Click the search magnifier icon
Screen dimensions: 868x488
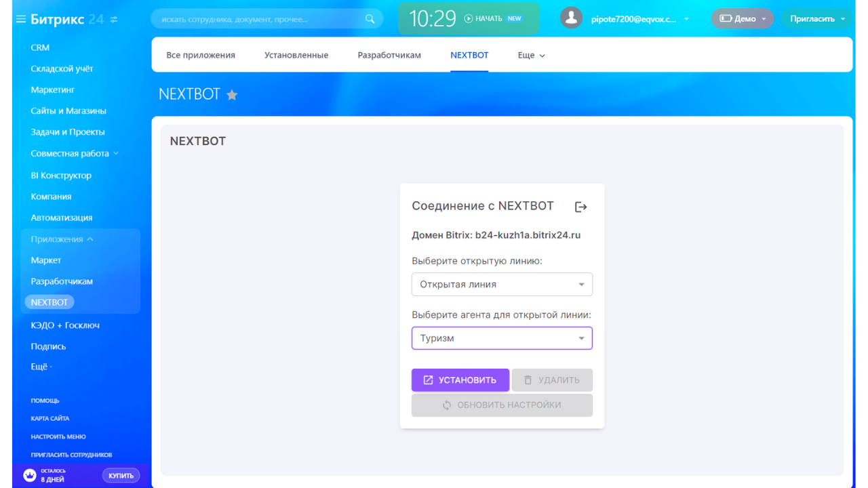coord(370,19)
